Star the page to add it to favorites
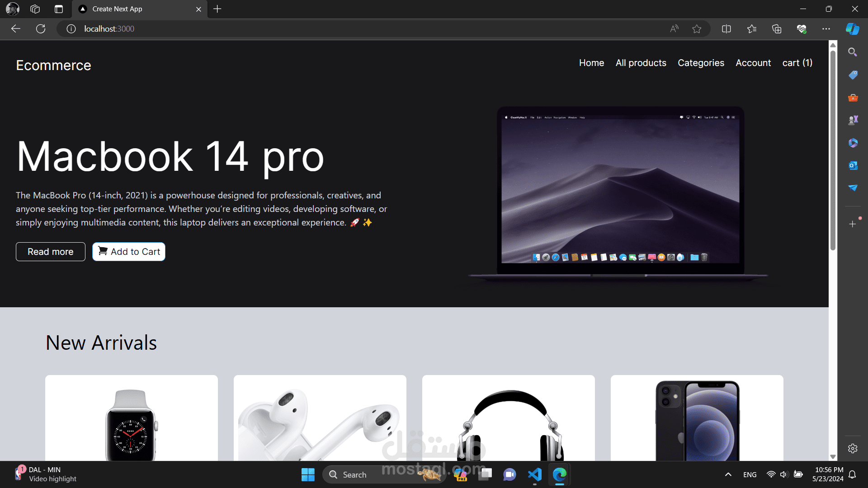This screenshot has width=868, height=488. (697, 28)
